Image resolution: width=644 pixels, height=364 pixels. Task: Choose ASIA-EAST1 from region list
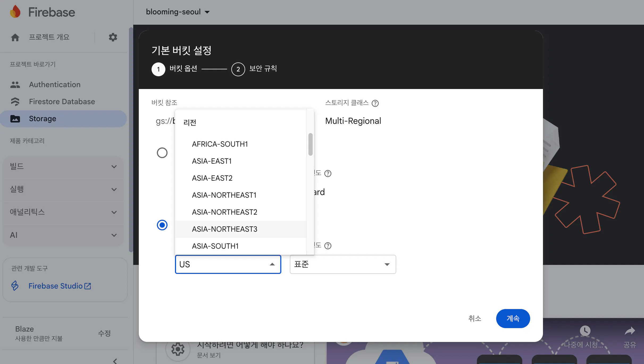212,161
